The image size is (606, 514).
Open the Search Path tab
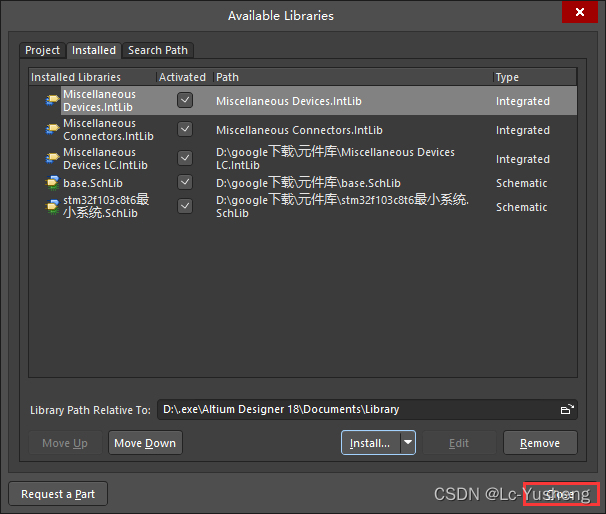[x=158, y=50]
